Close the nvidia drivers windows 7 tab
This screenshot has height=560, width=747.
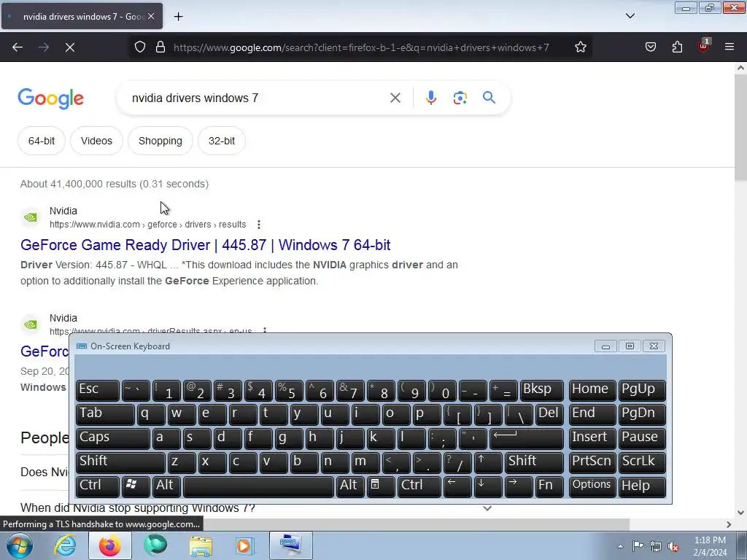151,16
